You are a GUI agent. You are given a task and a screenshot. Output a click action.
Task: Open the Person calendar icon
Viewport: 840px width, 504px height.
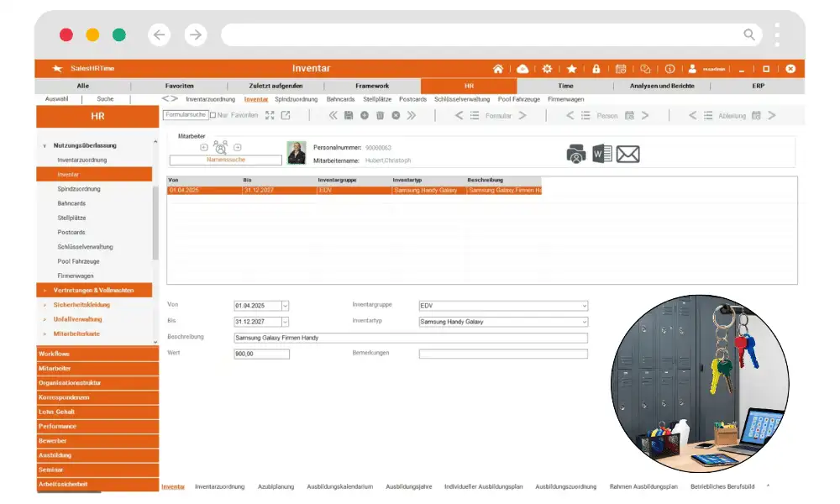[629, 115]
